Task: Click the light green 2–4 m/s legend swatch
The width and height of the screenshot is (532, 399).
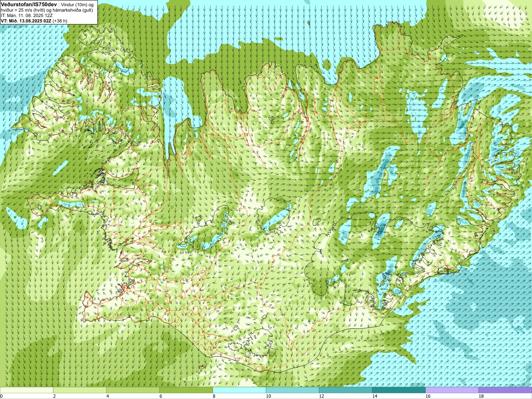Action: tap(80, 390)
